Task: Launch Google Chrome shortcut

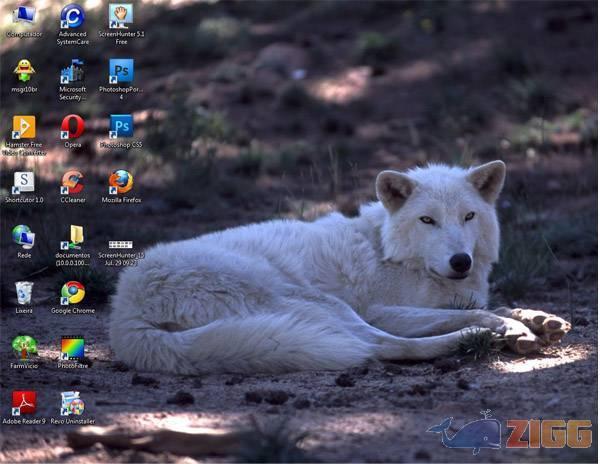Action: 72,292
